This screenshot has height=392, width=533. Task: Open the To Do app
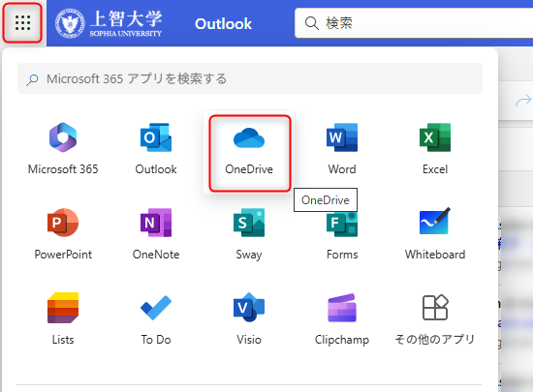[x=156, y=319]
